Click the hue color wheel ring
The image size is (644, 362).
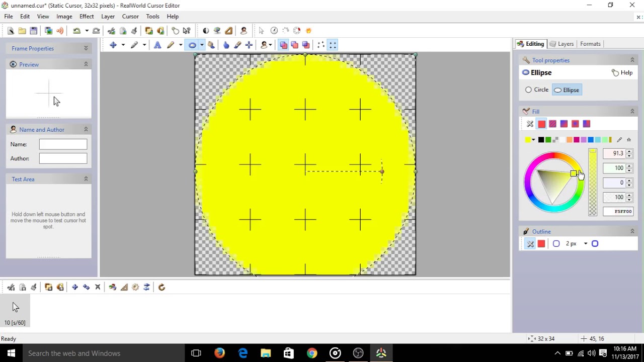[x=553, y=156]
